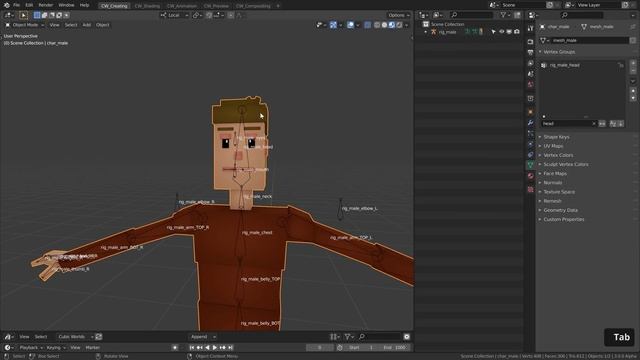Screen dimensions: 640x360
Task: Expand the UV Maps panel
Action: [553, 146]
